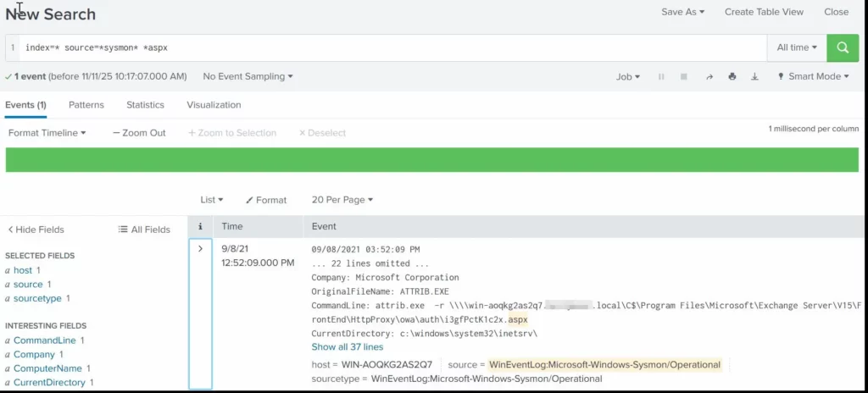Image resolution: width=868 pixels, height=393 pixels.
Task: Change Smart Mode search mode
Action: pyautogui.click(x=814, y=76)
